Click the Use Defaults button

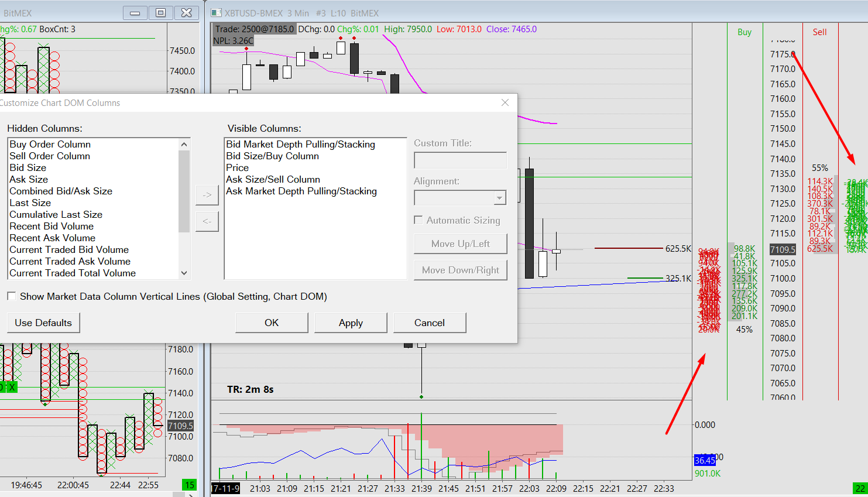(x=43, y=323)
